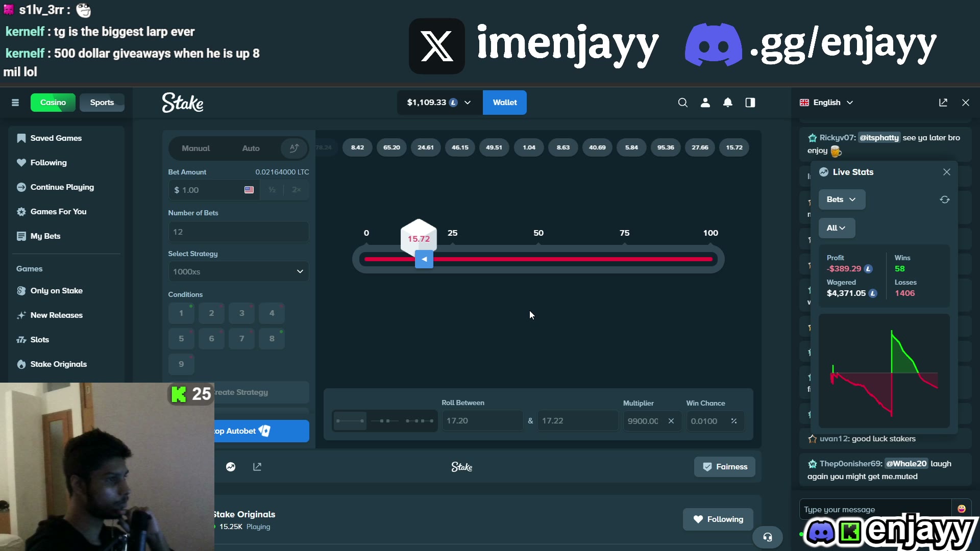
Task: Toggle the chat sidebar panel icon
Action: coord(750,103)
